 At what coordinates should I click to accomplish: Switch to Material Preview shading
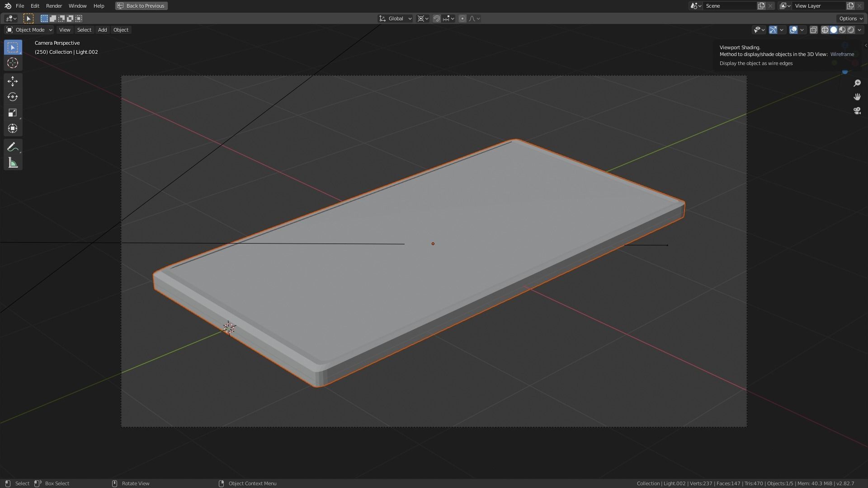[842, 30]
